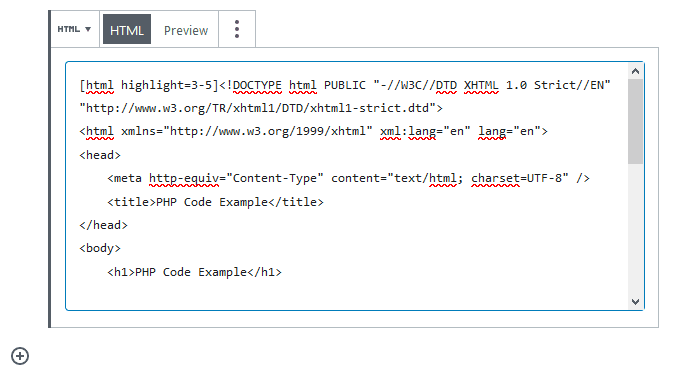Click the meta http-equiv Content-Type line
700x375 pixels.
coord(348,179)
